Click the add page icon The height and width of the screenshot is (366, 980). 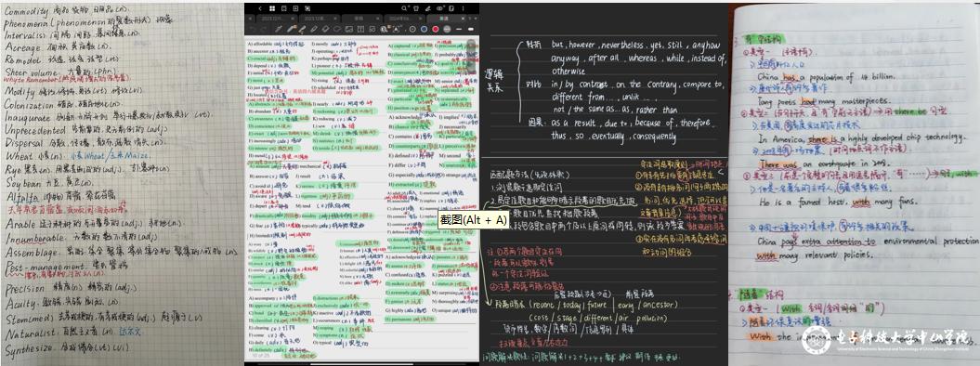tap(295, 8)
